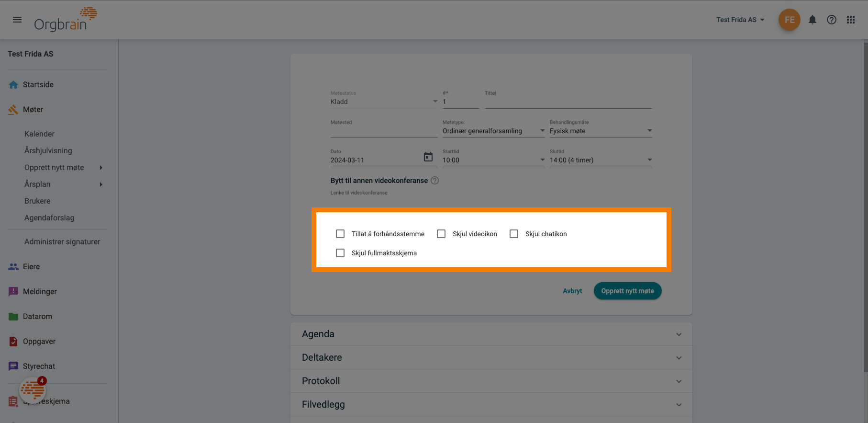Open Agendaforslag in sidebar
Image resolution: width=868 pixels, height=423 pixels.
[49, 218]
